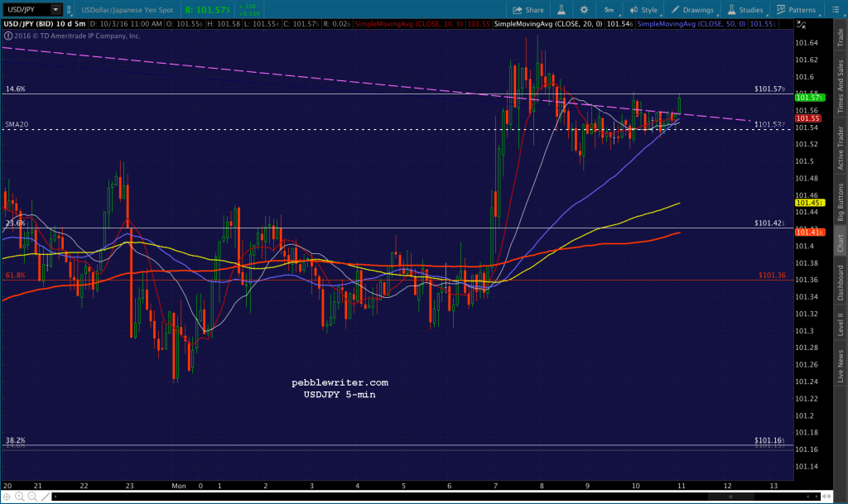Click the red 101.55 price bubble
848x504 pixels.
807,118
